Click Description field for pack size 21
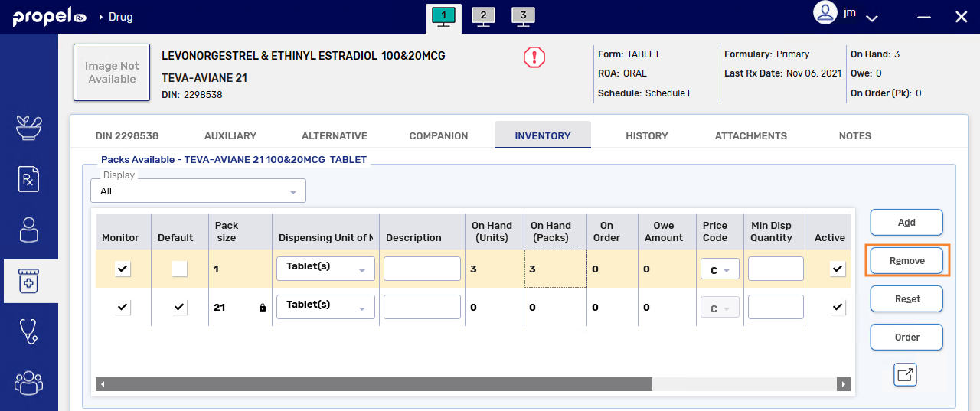The image size is (980, 411). 422,307
